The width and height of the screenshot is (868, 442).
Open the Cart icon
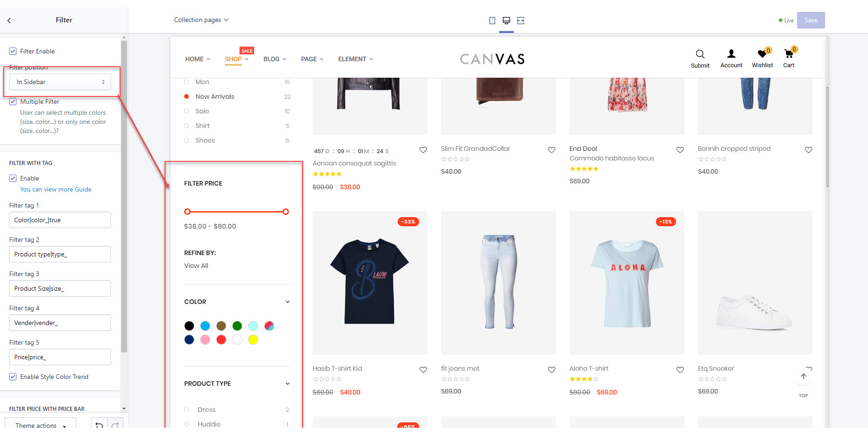click(788, 54)
